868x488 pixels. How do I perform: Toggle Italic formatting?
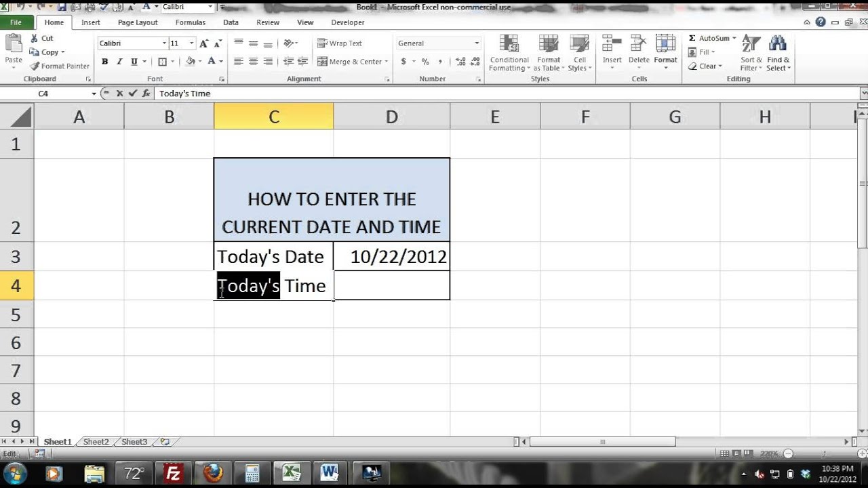click(119, 62)
